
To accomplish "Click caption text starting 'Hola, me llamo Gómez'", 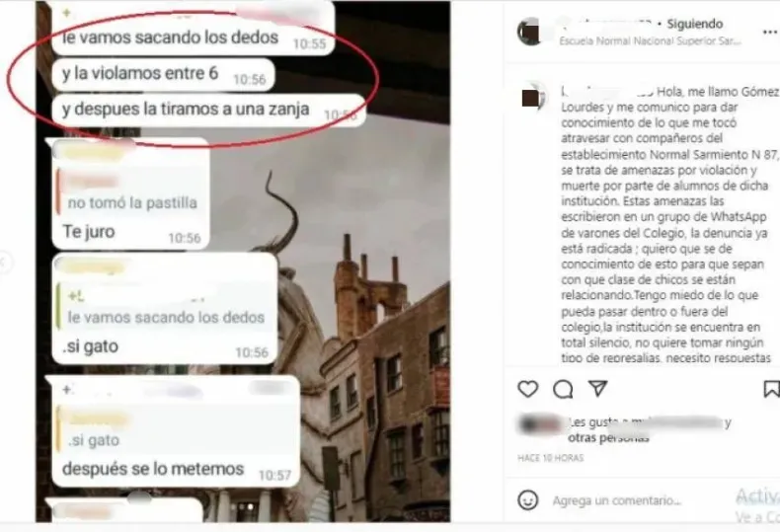I will click(669, 224).
